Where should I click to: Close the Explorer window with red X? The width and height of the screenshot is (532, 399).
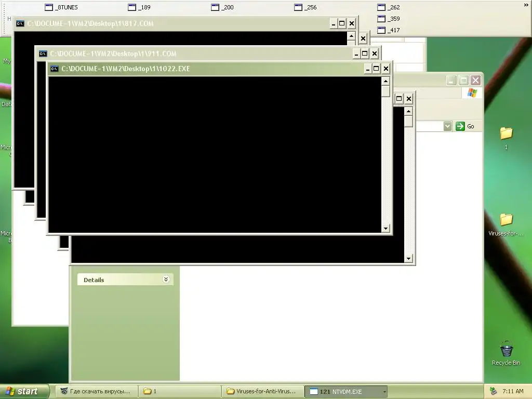click(476, 81)
